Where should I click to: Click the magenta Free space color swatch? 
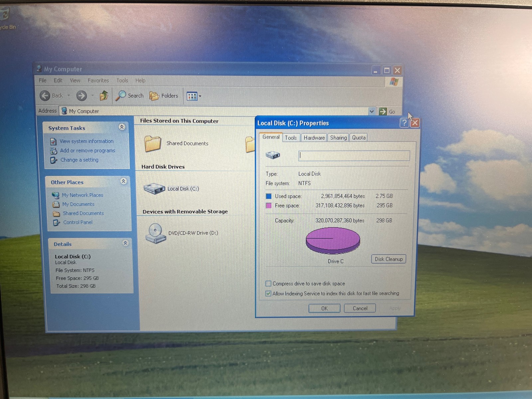[269, 205]
